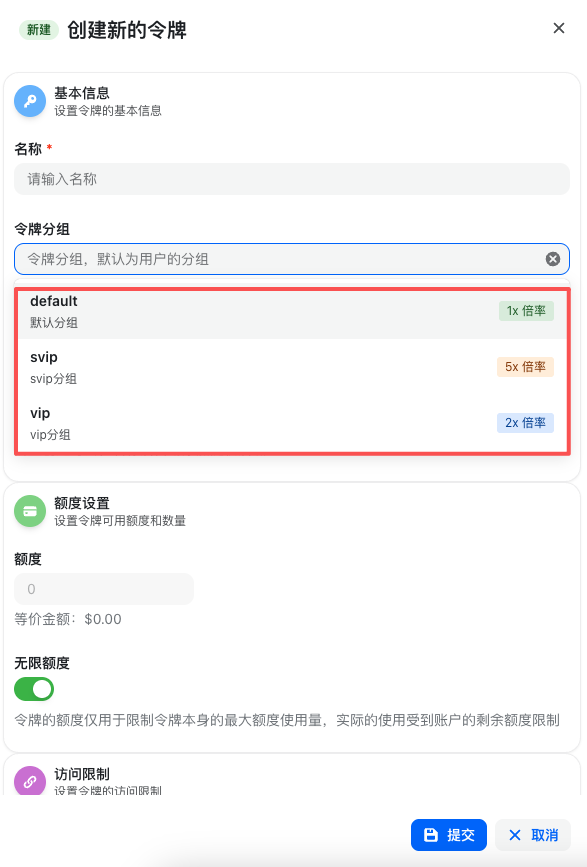Click the green card icon beside 额度设置

pyautogui.click(x=31, y=510)
